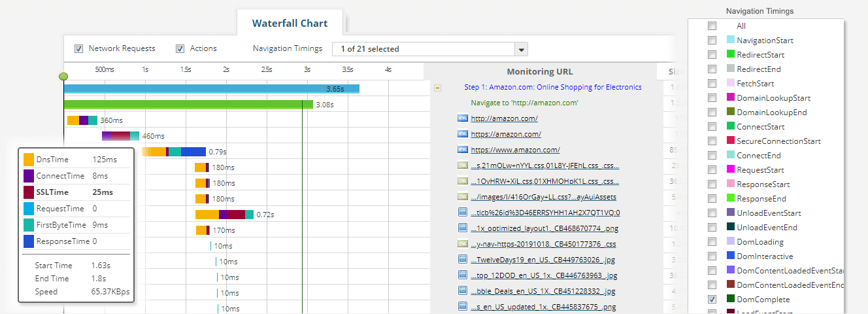Check the DomInteractive checkbox
This screenshot has width=868, height=314.
(x=712, y=256)
